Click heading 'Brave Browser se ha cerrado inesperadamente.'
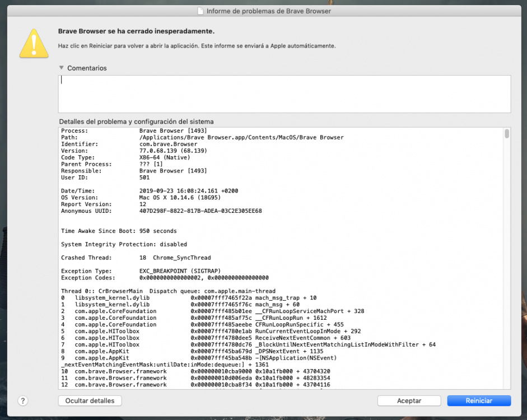527x420 pixels. [136, 31]
